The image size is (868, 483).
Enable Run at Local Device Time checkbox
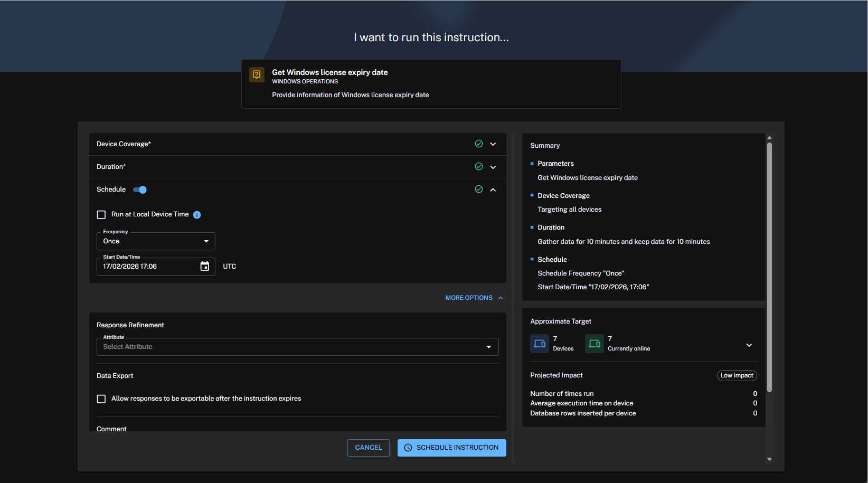click(x=101, y=215)
